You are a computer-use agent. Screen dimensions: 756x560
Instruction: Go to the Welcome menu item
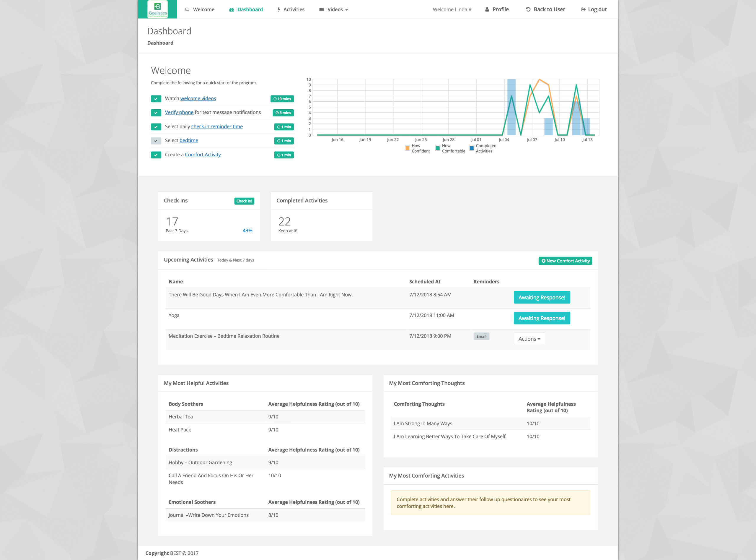(203, 9)
